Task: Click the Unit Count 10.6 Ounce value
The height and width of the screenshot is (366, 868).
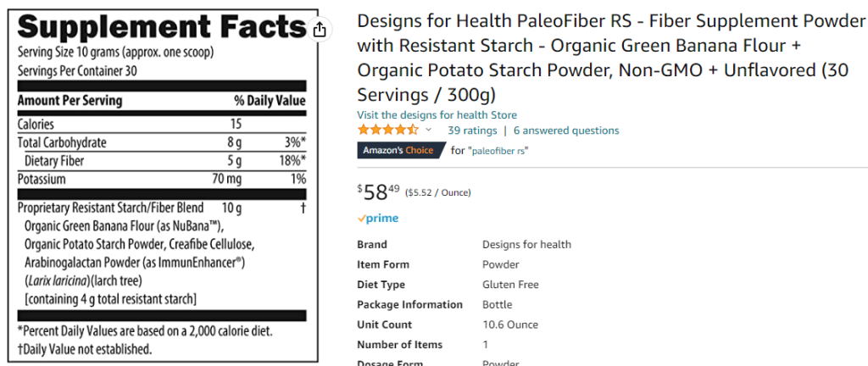Action: pos(509,324)
